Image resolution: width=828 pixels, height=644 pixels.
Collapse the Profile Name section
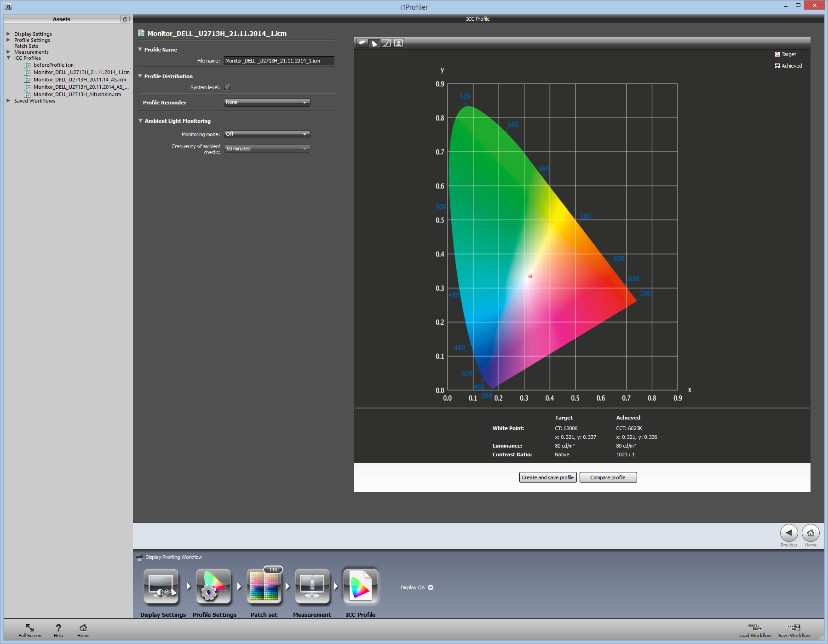(140, 49)
